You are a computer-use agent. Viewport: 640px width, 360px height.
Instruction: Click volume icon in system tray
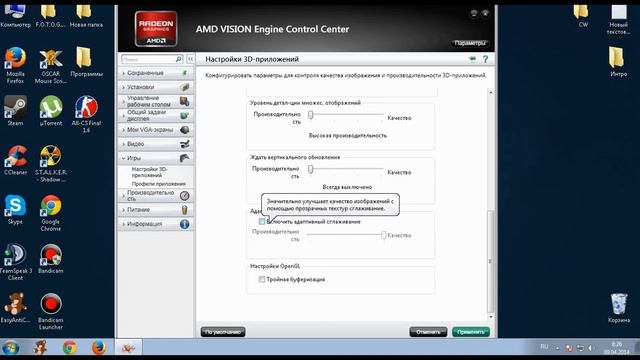click(591, 348)
